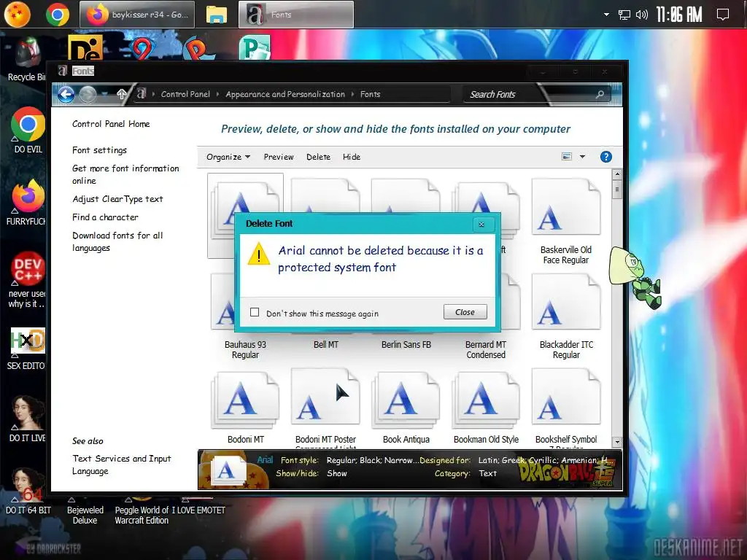Open Fonts help with the blue question mark

(606, 157)
